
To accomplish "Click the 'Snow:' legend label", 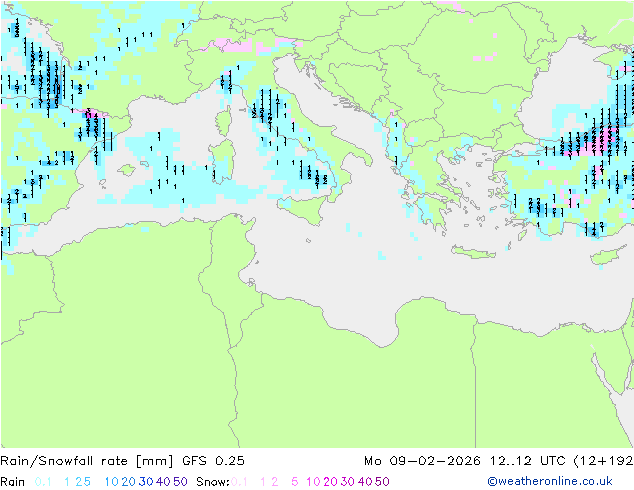I will 213,482.
